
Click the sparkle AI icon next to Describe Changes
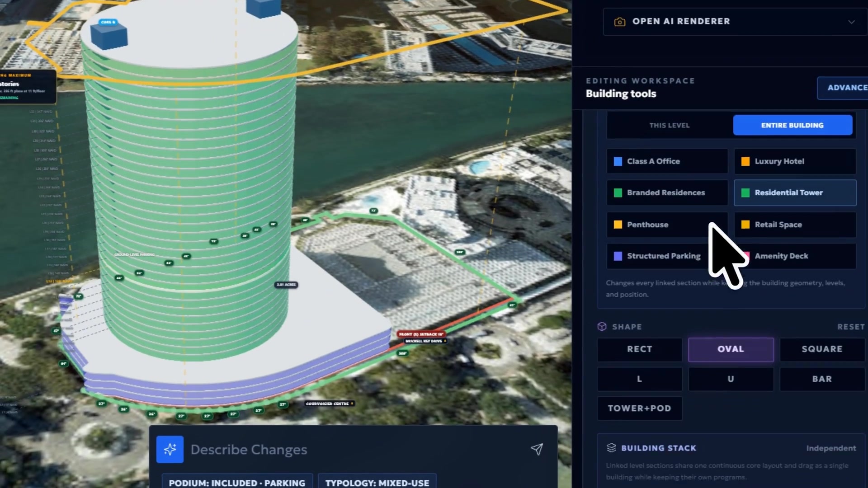click(x=170, y=449)
